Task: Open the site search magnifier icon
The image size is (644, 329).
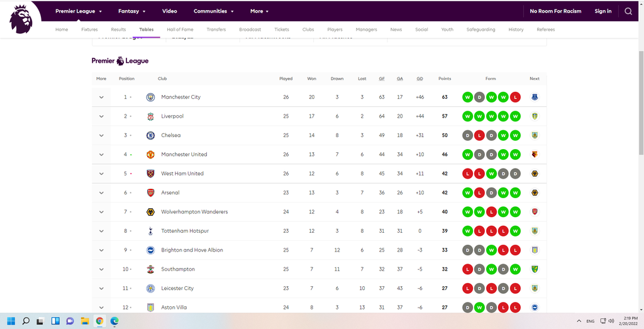Action: [x=628, y=11]
